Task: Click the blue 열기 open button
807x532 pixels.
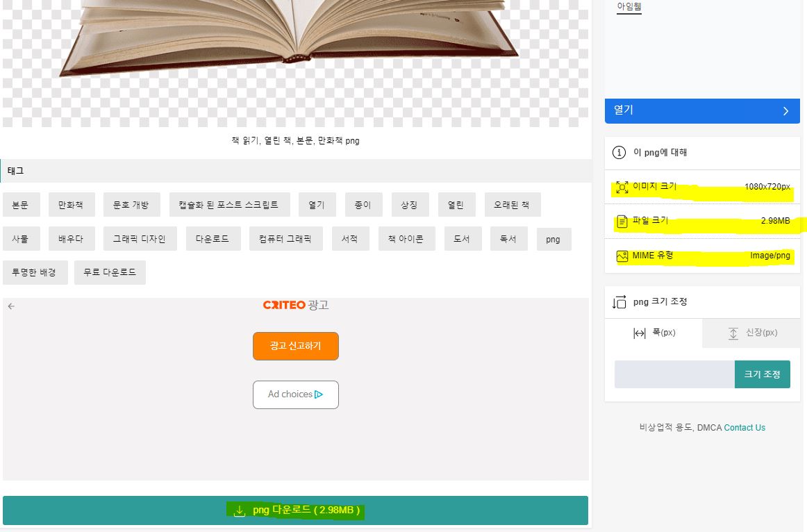Action: [x=702, y=110]
